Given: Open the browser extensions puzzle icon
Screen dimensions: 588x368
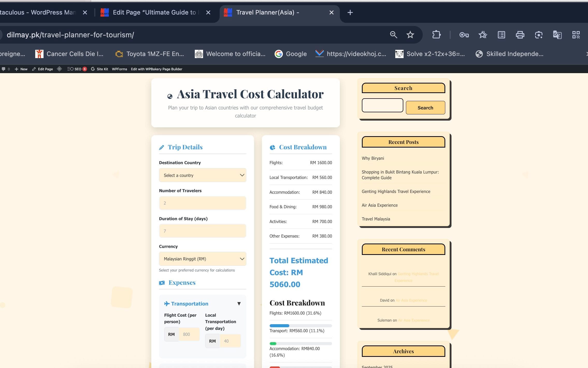Looking at the screenshot, I should (x=436, y=35).
